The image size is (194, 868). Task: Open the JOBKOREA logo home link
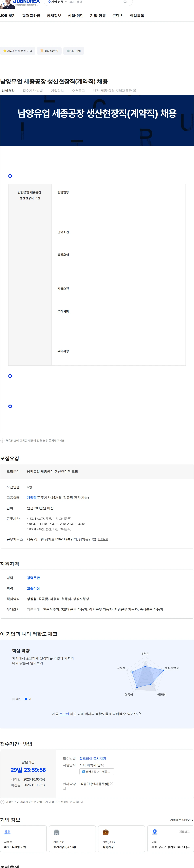[x=26, y=2]
